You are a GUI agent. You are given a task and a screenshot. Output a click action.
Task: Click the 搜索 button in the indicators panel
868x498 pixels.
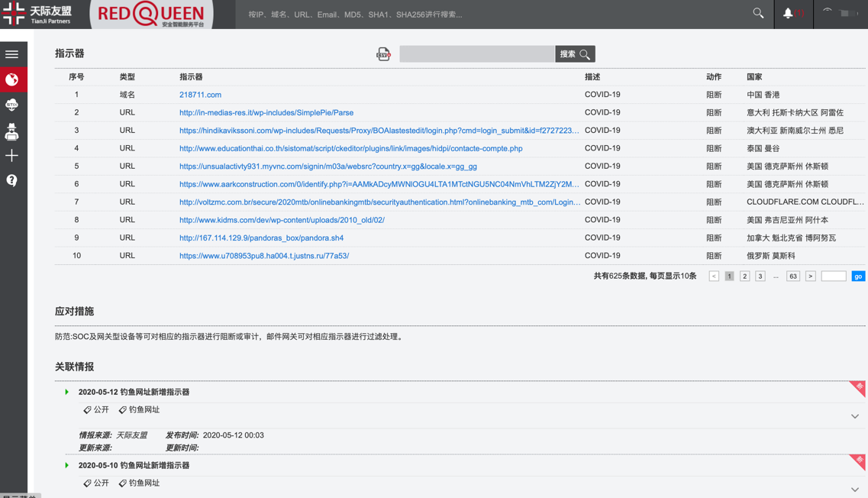[x=575, y=53]
